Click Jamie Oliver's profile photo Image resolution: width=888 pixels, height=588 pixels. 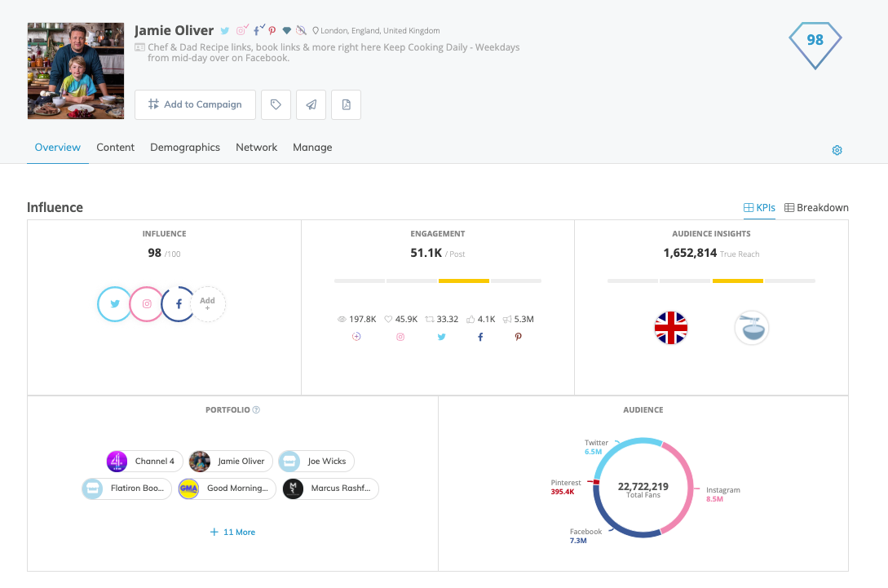click(x=76, y=71)
